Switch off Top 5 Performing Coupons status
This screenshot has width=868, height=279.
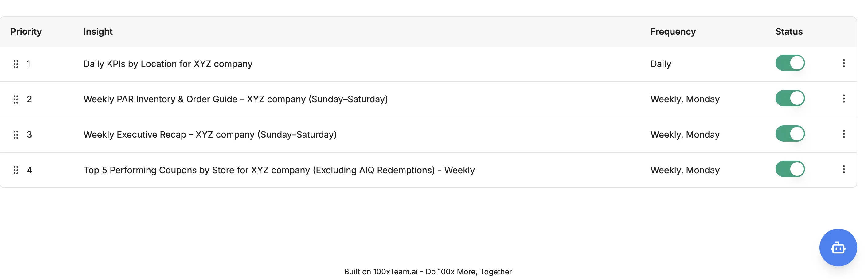tap(790, 169)
